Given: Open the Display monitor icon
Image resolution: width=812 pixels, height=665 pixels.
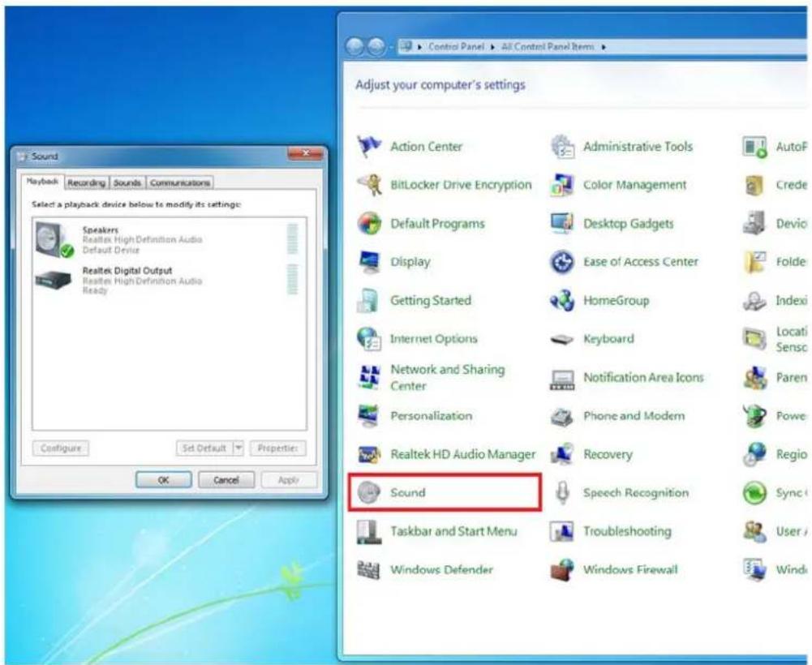Looking at the screenshot, I should pos(369,262).
